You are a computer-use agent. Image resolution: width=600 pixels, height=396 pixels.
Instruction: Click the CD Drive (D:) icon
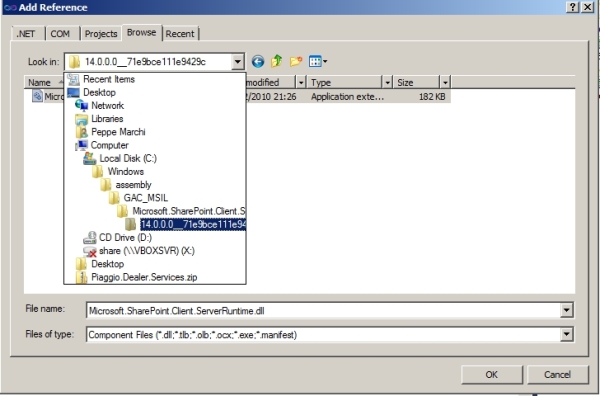tap(90, 238)
